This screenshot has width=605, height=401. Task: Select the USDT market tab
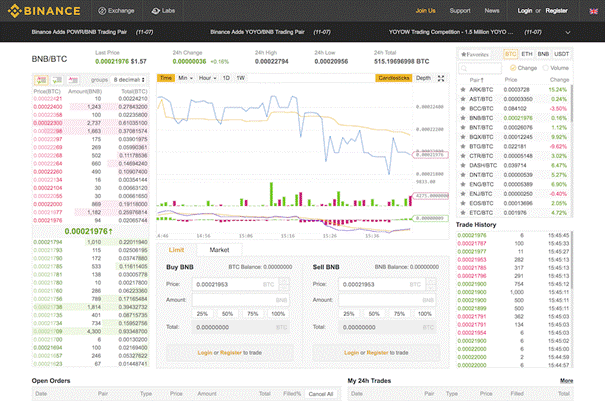pos(561,54)
